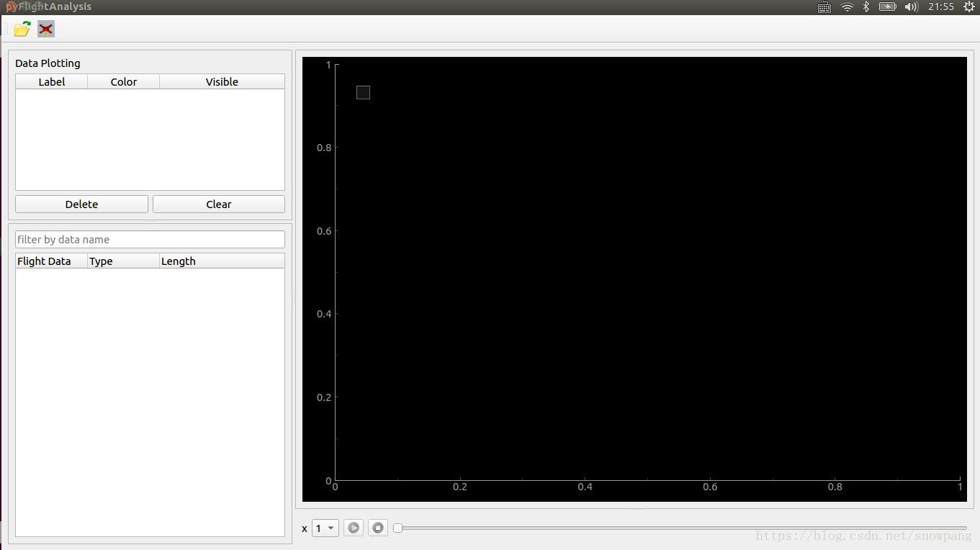
Task: Click the playback progress slider handle
Action: click(397, 528)
